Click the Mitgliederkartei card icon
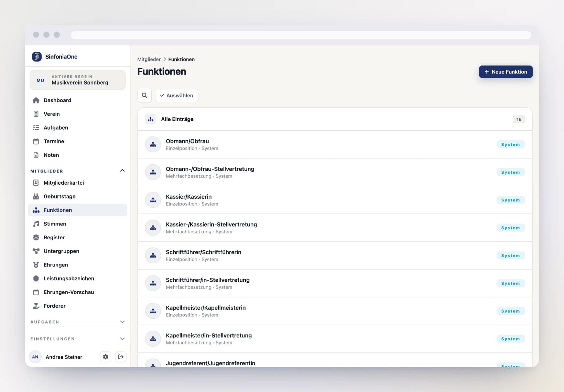 pos(36,183)
